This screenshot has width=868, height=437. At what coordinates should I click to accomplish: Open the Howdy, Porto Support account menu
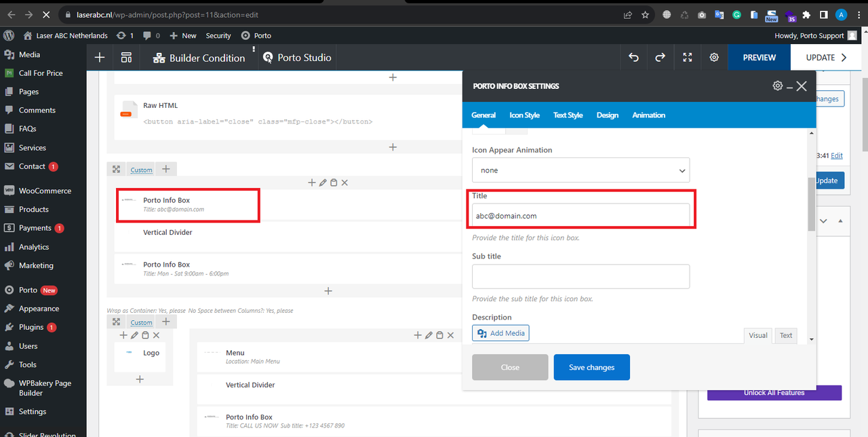click(x=815, y=35)
